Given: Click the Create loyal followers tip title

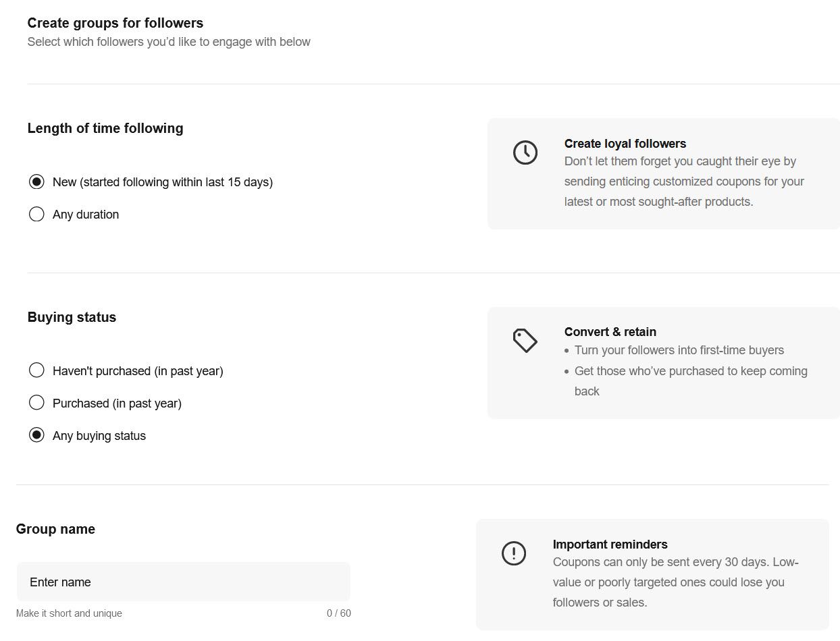Looking at the screenshot, I should pyautogui.click(x=625, y=144).
